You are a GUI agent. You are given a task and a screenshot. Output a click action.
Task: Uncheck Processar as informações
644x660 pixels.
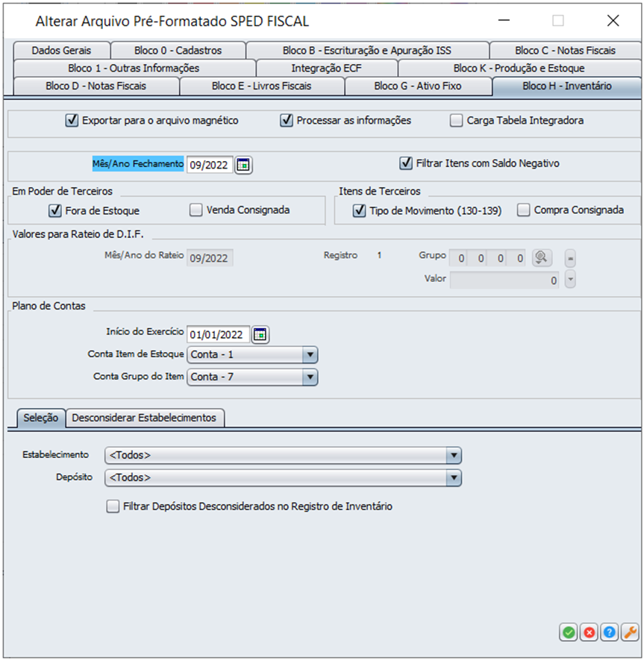287,120
